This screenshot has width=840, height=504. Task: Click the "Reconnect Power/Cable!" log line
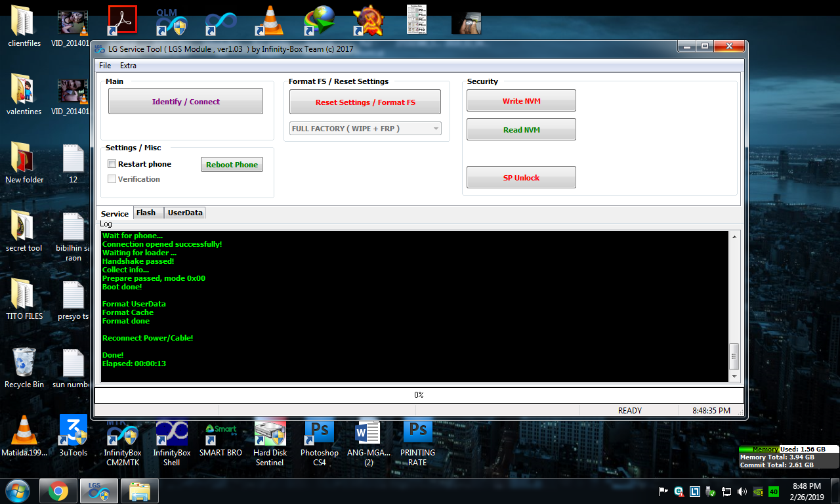[148, 338]
